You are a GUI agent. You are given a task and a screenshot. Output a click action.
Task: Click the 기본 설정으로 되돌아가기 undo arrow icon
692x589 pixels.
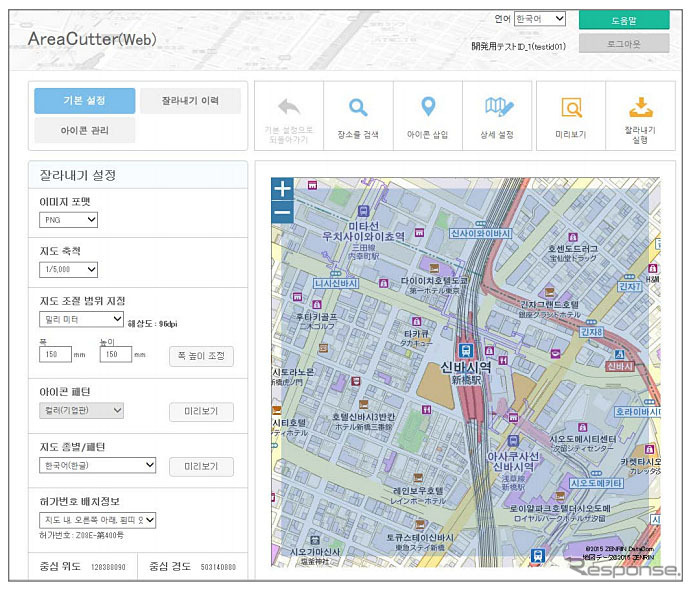[288, 108]
